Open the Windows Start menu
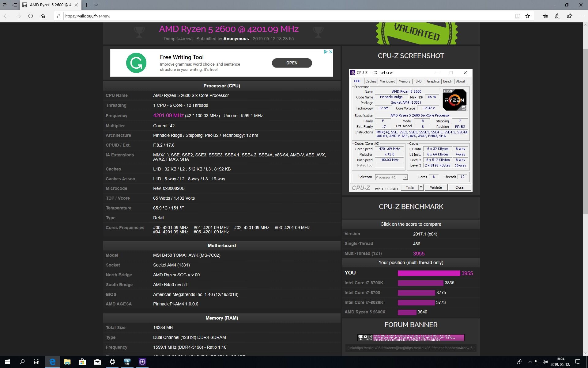This screenshot has width=588, height=368. click(x=7, y=362)
